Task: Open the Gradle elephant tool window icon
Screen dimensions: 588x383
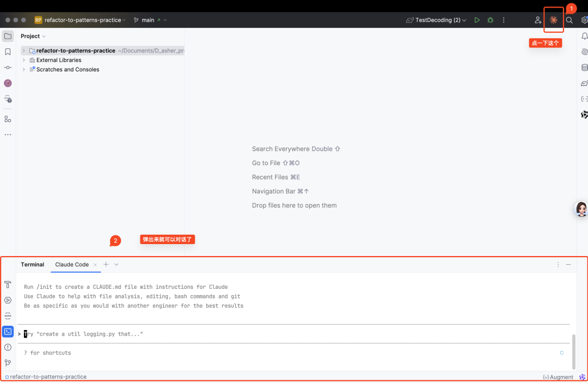Action: click(584, 83)
